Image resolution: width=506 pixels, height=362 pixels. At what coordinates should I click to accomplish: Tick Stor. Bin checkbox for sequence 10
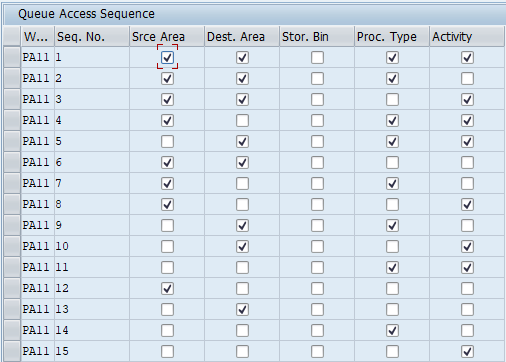[317, 246]
